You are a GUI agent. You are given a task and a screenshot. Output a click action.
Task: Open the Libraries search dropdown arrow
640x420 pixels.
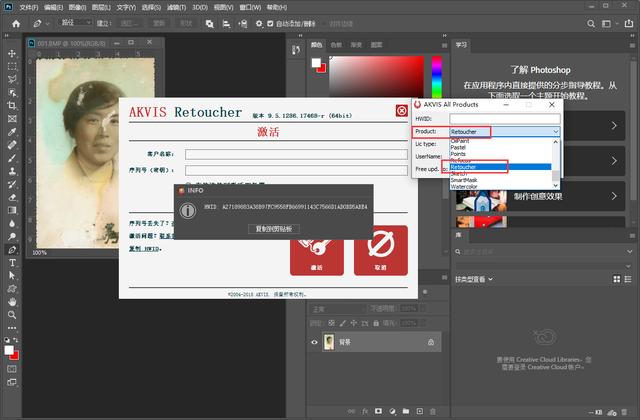[629, 252]
